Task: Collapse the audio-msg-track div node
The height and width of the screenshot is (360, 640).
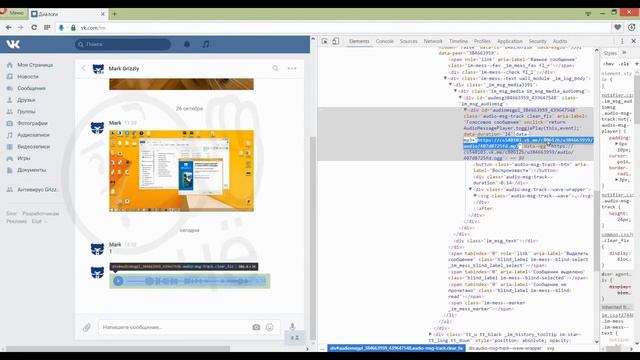Action: click(465, 110)
